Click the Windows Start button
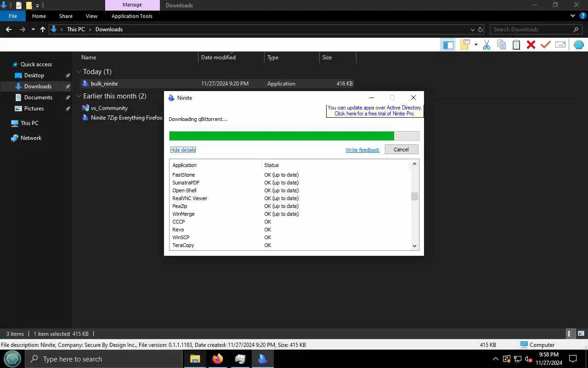 click(12, 359)
